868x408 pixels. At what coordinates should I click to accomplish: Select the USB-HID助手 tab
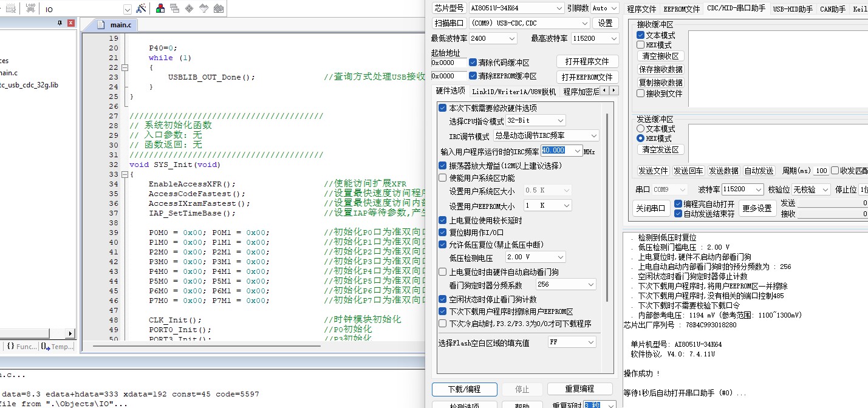click(x=793, y=9)
